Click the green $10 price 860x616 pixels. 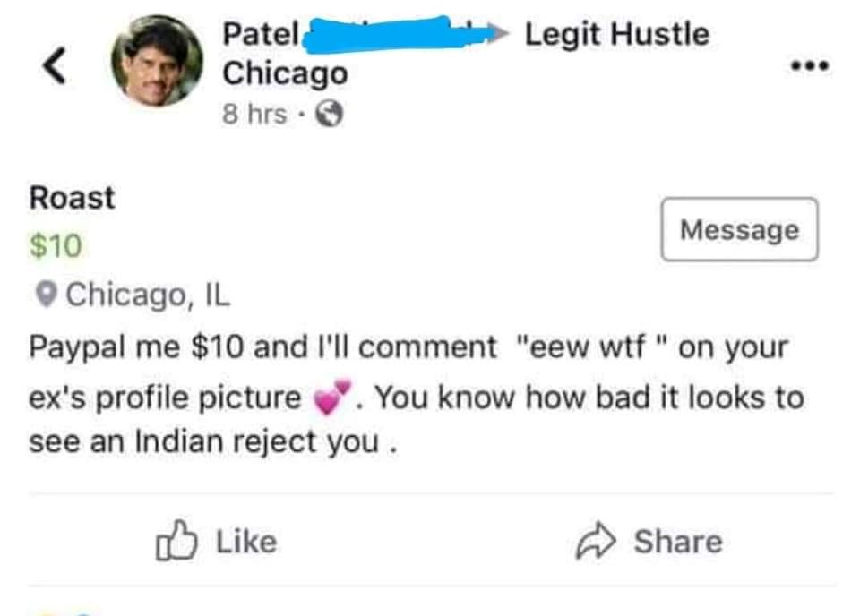56,245
